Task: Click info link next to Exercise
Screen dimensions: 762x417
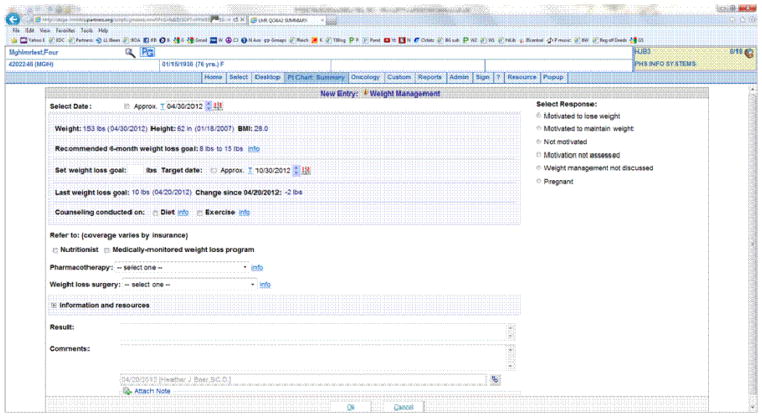Action: click(x=244, y=212)
